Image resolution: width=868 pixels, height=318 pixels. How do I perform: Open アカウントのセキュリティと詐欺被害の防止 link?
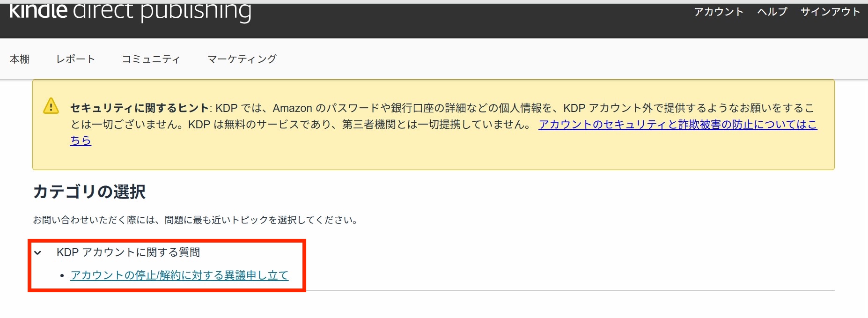677,125
